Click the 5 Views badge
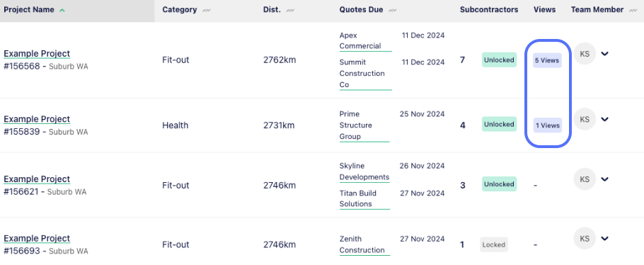The height and width of the screenshot is (265, 644). (x=547, y=60)
